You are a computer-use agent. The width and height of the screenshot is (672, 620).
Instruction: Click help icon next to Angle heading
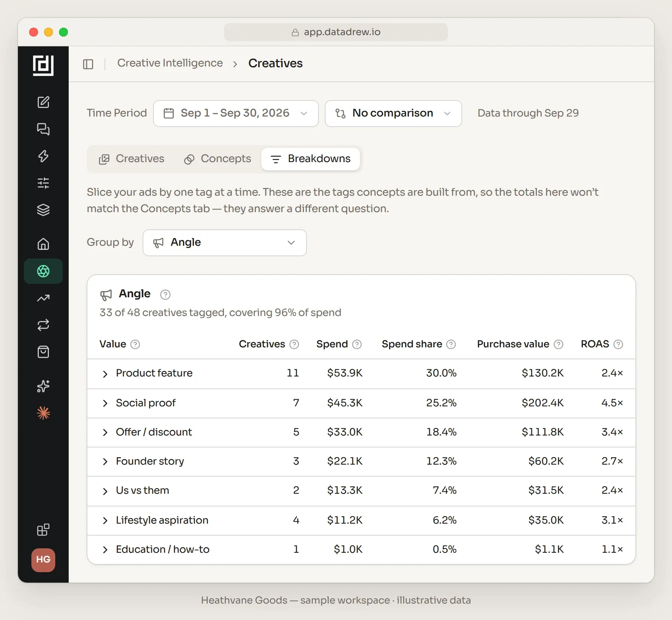pos(165,295)
